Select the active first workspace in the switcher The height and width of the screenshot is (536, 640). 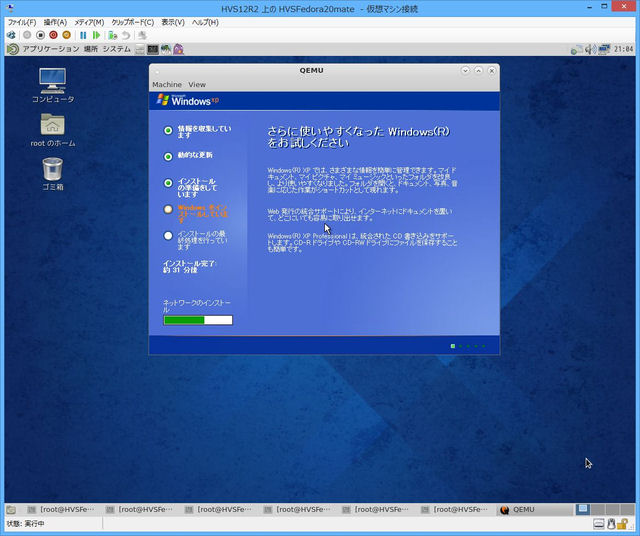click(583, 509)
